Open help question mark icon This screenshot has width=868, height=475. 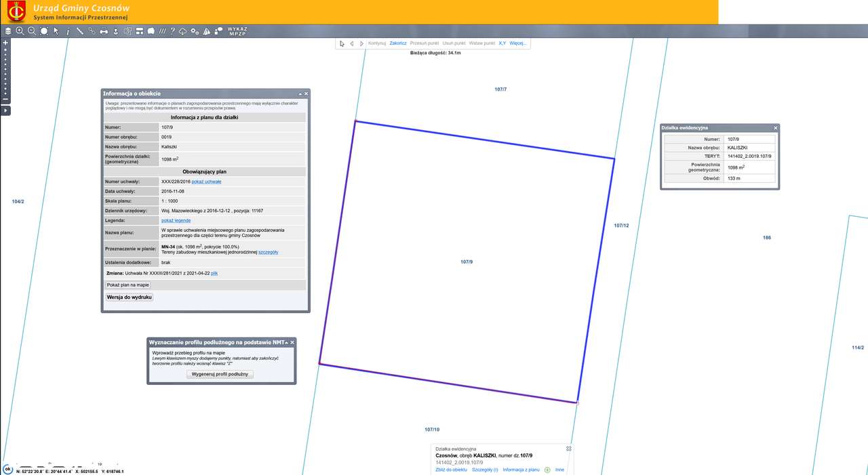(173, 31)
